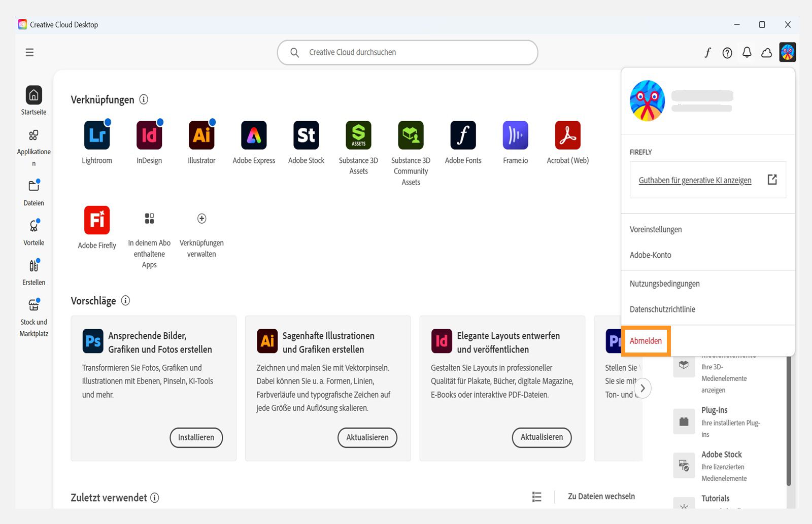Click the Creative Cloud Desktop title bar logo
This screenshot has width=812, height=524.
(x=22, y=24)
